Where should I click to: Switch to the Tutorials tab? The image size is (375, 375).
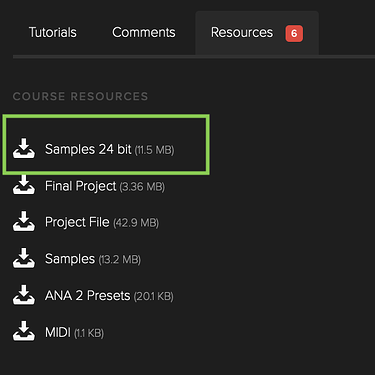(53, 33)
